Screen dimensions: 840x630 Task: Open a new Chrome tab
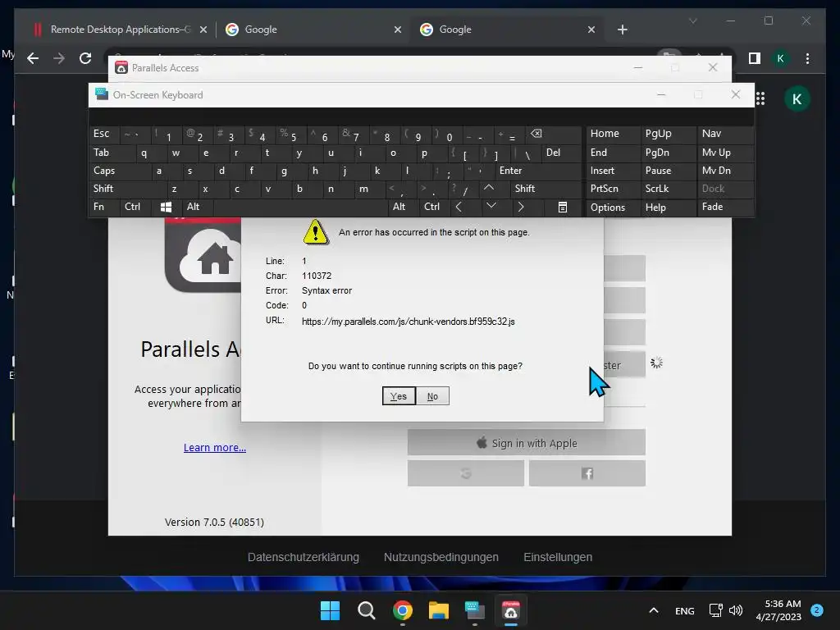coord(622,30)
